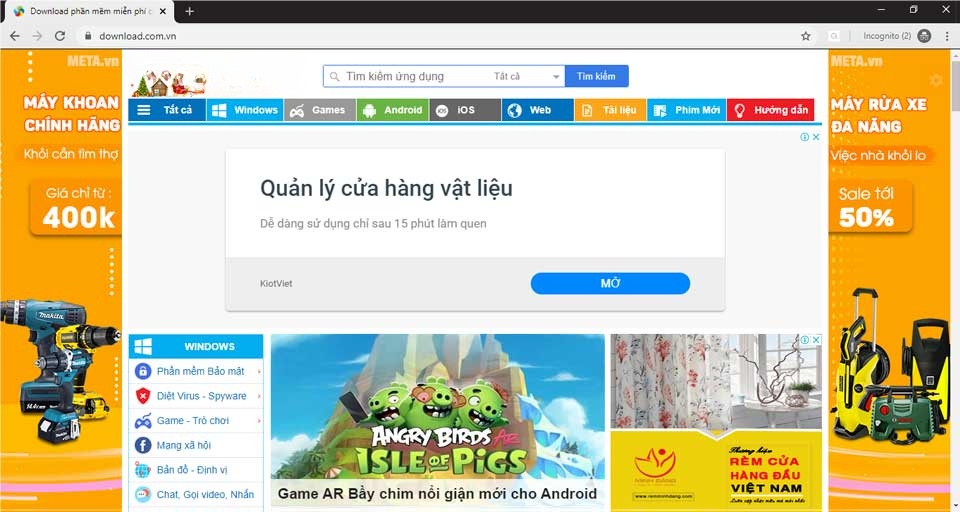Open the Mạng xã hội link
This screenshot has width=960, height=512.
(x=184, y=445)
